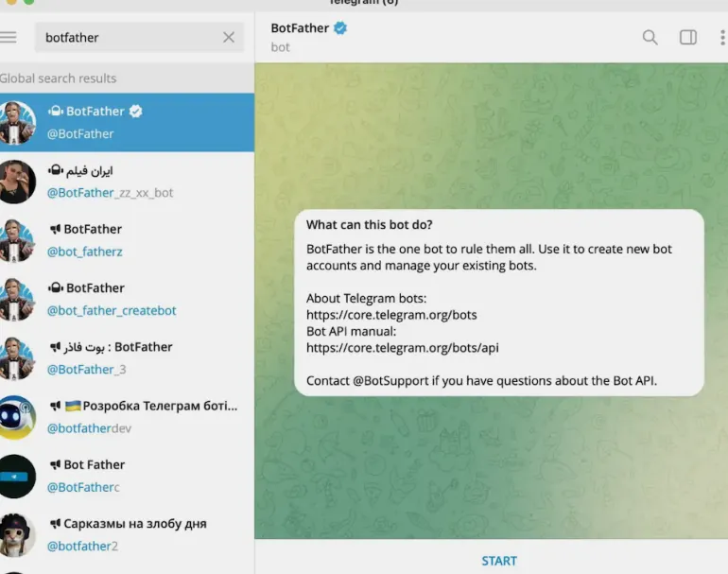Click the bot icon beside selected BotFather
Image resolution: width=728 pixels, height=574 pixels.
pyautogui.click(x=55, y=111)
